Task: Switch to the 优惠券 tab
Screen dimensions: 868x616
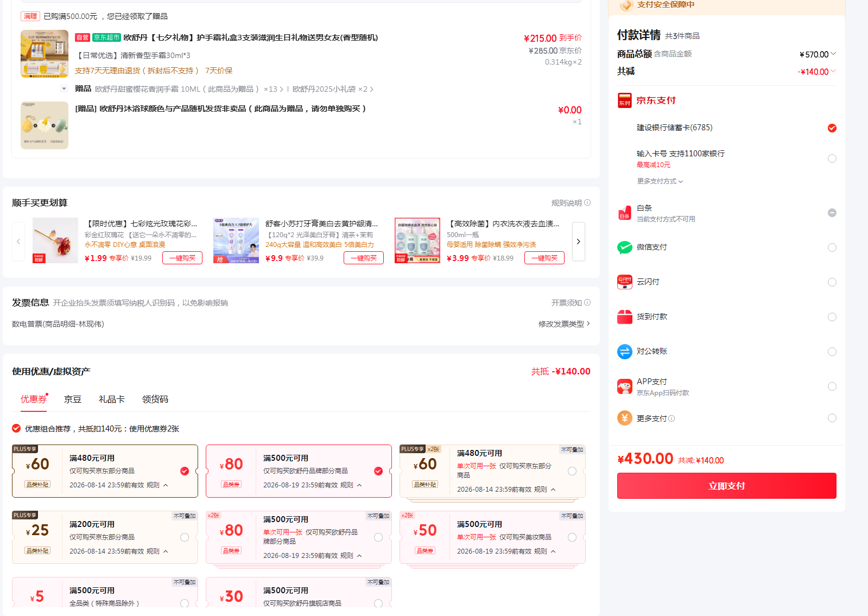Action: click(34, 399)
